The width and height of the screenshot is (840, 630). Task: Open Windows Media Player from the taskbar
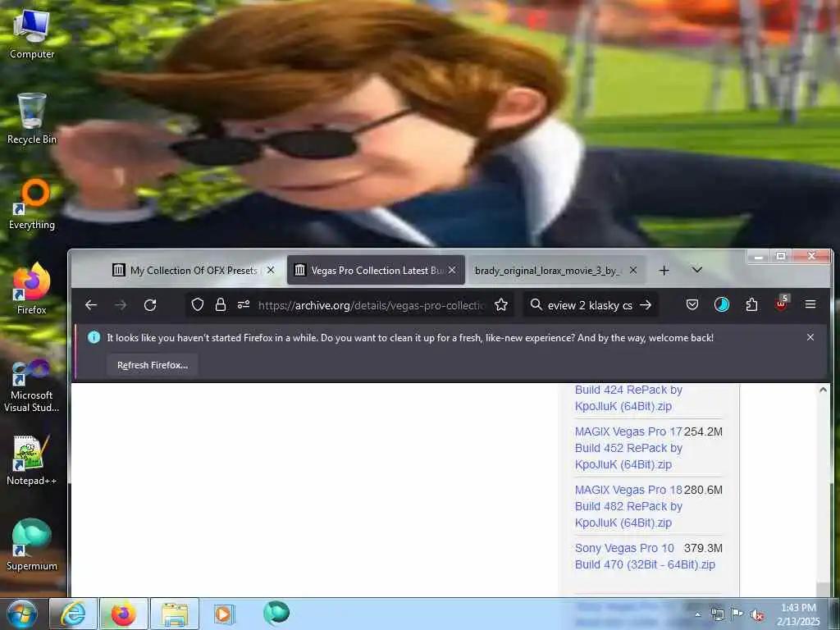click(x=223, y=614)
